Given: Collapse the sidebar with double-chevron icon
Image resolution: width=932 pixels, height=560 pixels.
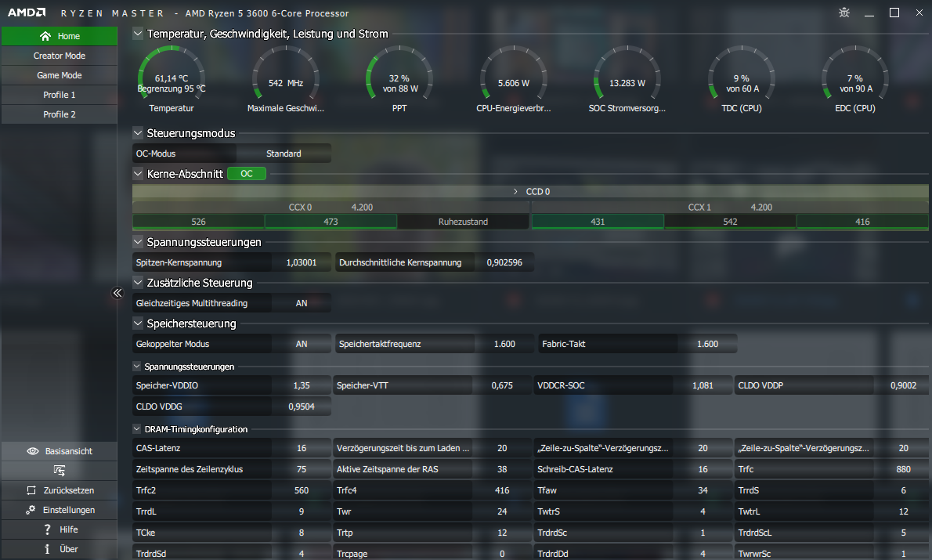Looking at the screenshot, I should pyautogui.click(x=117, y=292).
